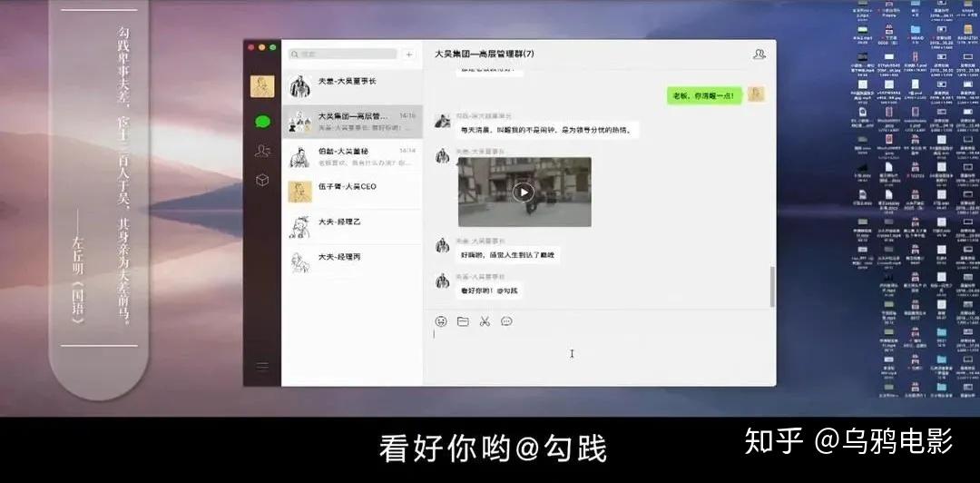Click the search field in the chat list
The image size is (980, 483).
point(343,54)
